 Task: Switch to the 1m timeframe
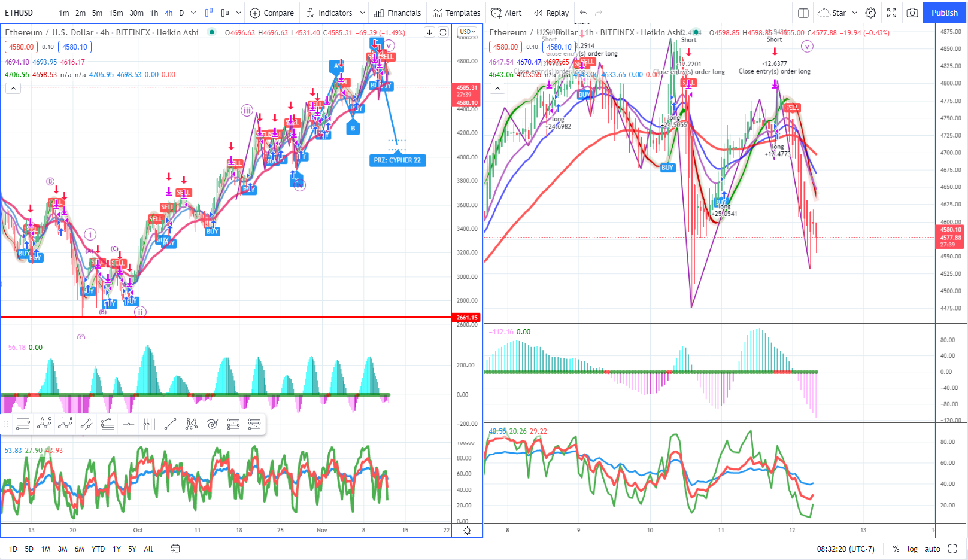click(63, 13)
